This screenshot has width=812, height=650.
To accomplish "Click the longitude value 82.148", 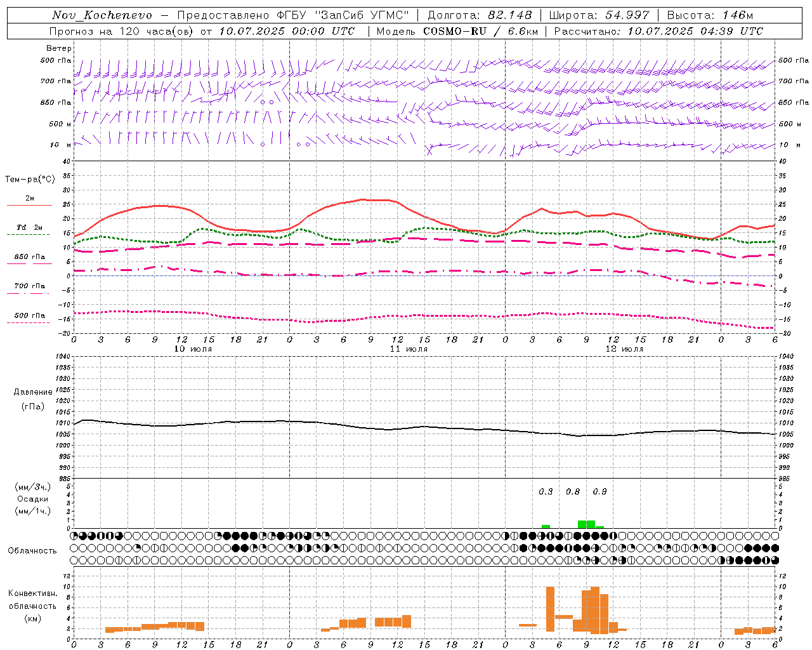I will pos(509,15).
